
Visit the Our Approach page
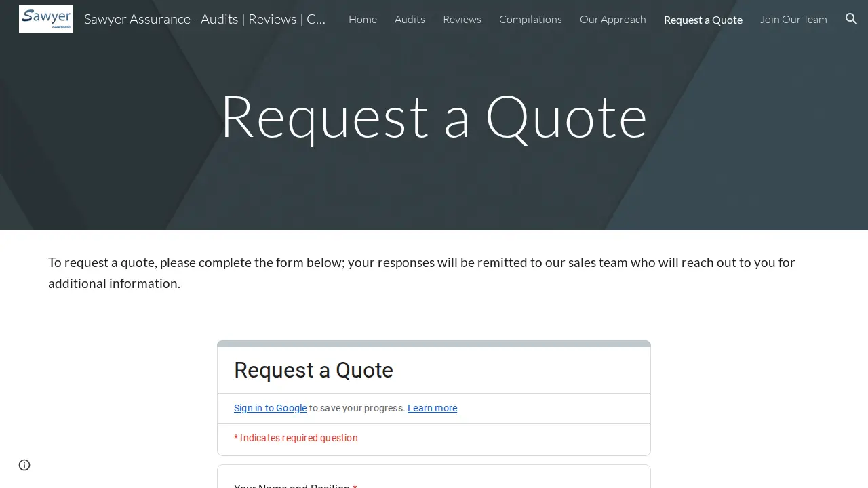[613, 19]
